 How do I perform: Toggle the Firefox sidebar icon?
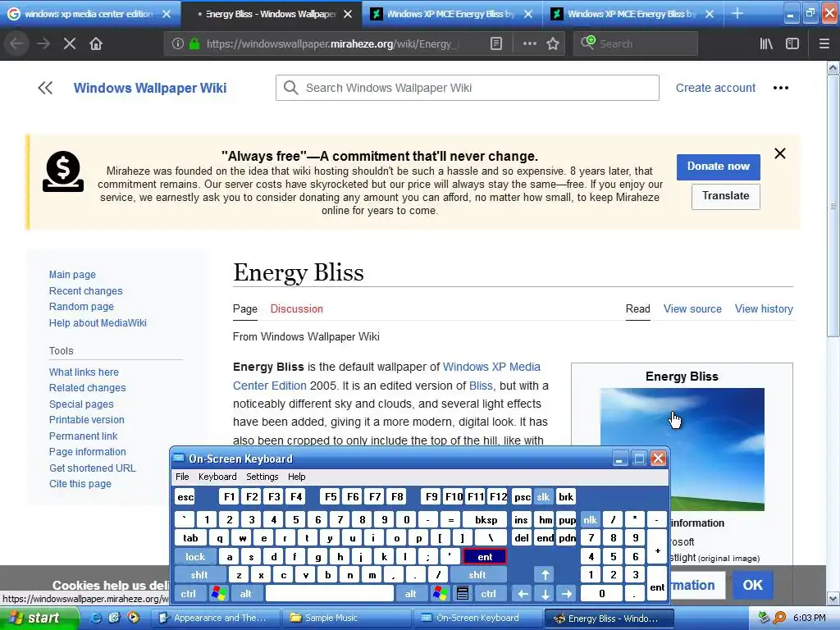pos(792,44)
